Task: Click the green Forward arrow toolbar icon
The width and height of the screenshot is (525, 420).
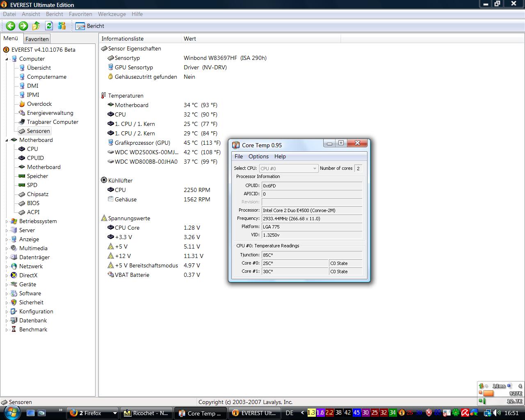Action: 23,26
